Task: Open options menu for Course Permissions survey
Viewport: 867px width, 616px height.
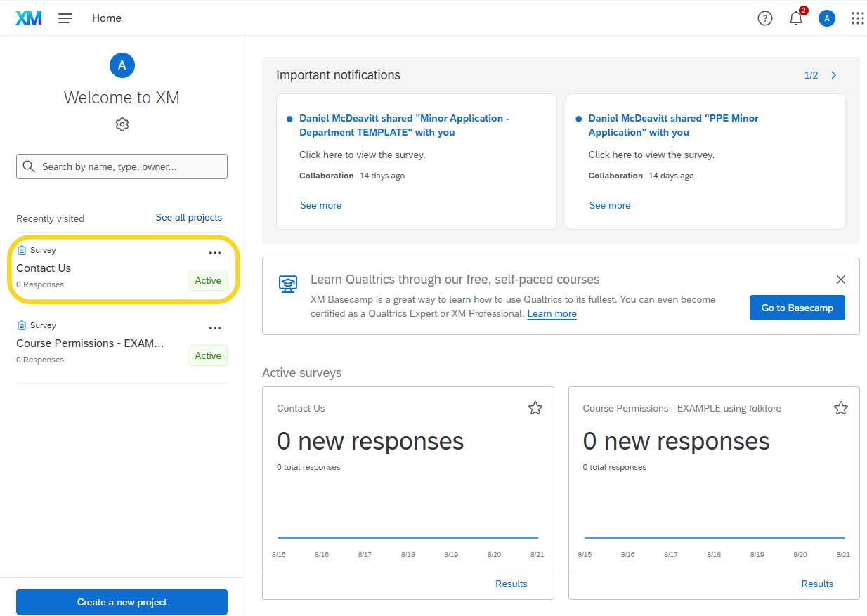Action: coord(215,328)
